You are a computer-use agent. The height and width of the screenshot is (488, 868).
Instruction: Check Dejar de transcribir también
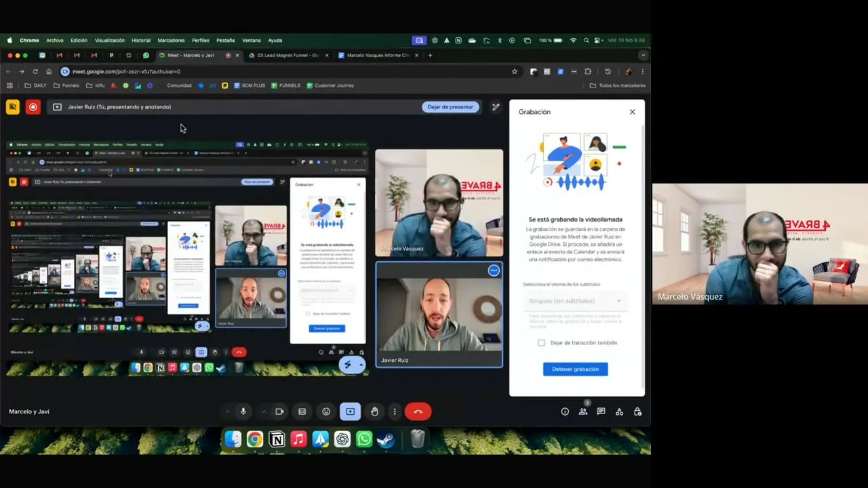tap(541, 342)
